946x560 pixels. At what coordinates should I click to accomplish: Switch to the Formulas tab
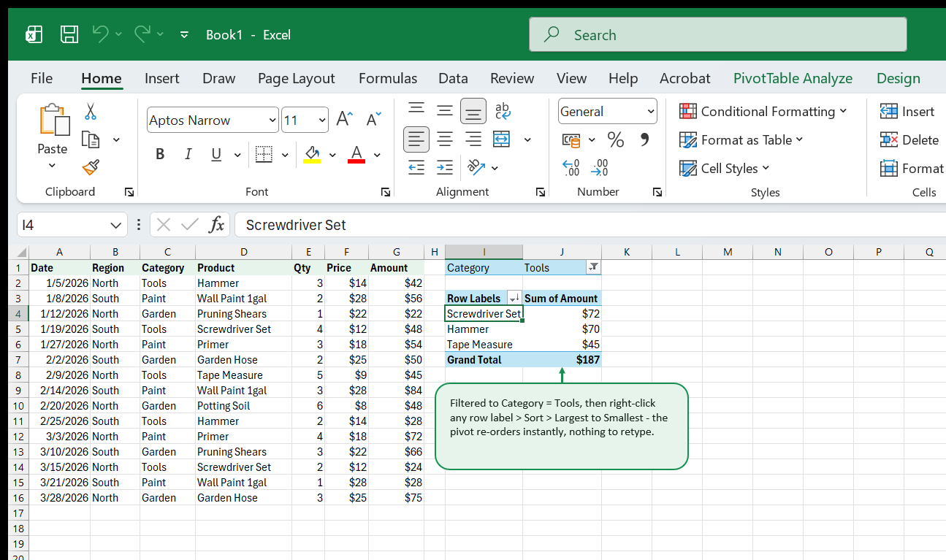pos(388,78)
